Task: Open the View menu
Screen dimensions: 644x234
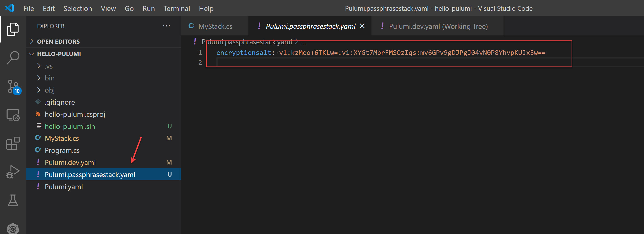Action: click(x=108, y=8)
